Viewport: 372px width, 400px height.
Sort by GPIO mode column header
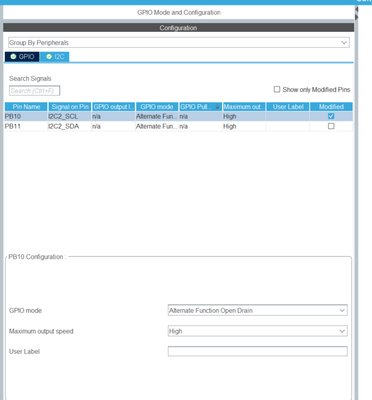[x=157, y=107]
